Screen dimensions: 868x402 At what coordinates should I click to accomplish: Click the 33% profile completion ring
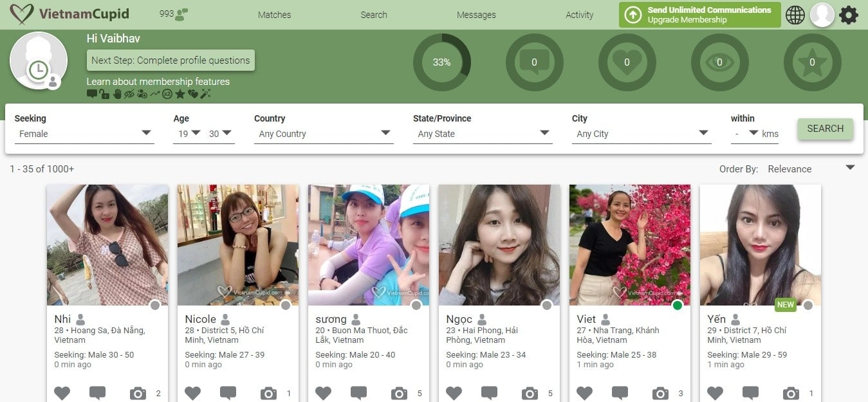pos(441,62)
